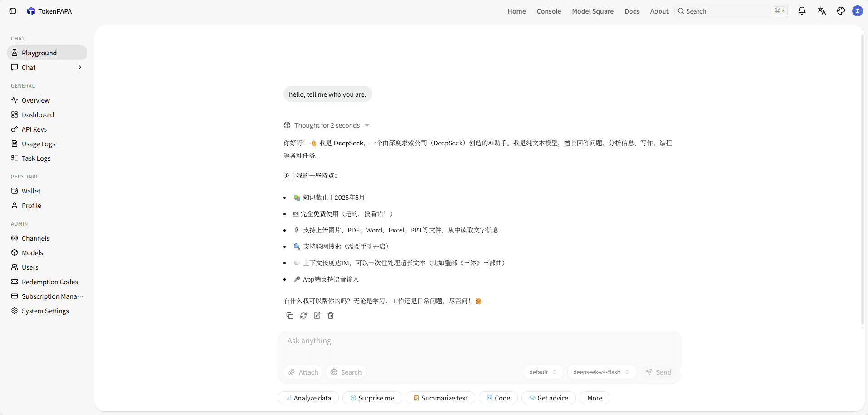Copy the assistant response
The image size is (868, 415).
[290, 316]
